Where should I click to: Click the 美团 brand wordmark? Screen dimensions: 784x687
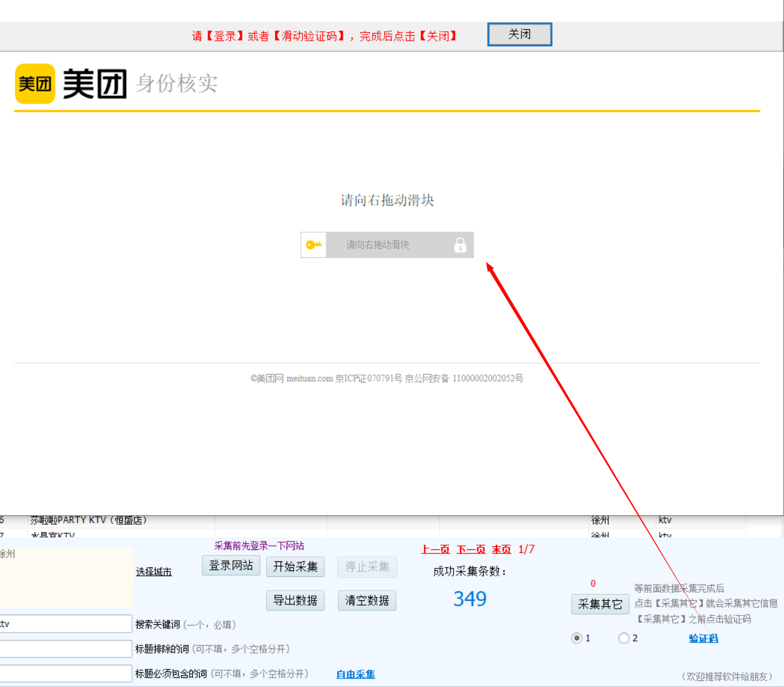pos(94,84)
